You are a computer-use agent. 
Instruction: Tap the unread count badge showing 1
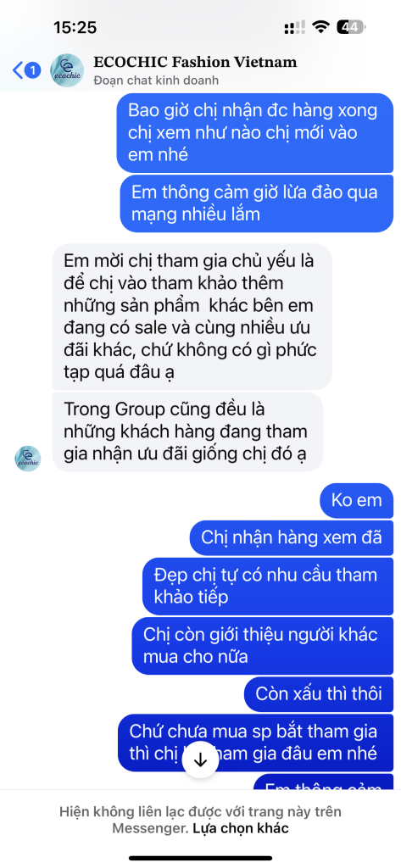click(x=33, y=70)
